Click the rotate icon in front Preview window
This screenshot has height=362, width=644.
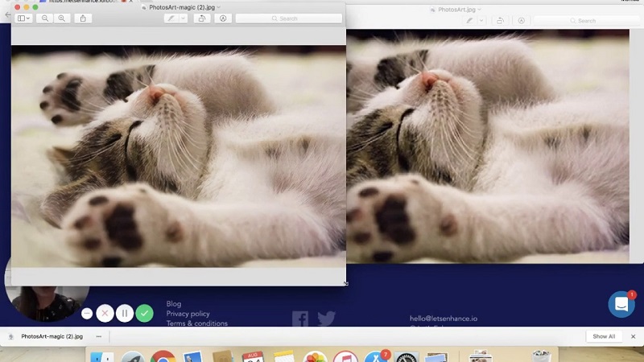[x=202, y=19]
